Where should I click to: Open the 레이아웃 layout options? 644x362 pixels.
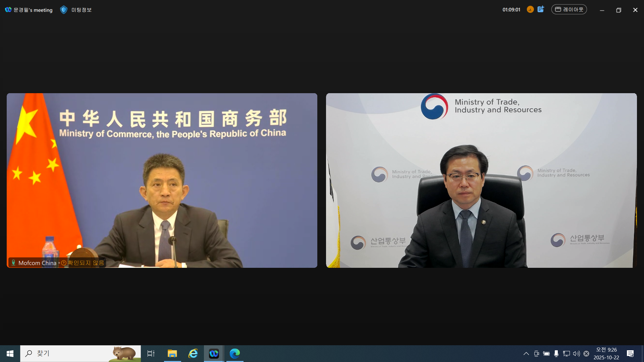pos(569,9)
